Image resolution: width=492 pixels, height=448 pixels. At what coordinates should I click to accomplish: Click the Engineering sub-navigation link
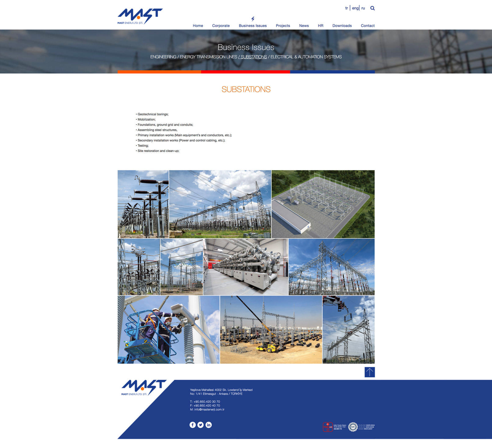(x=163, y=57)
